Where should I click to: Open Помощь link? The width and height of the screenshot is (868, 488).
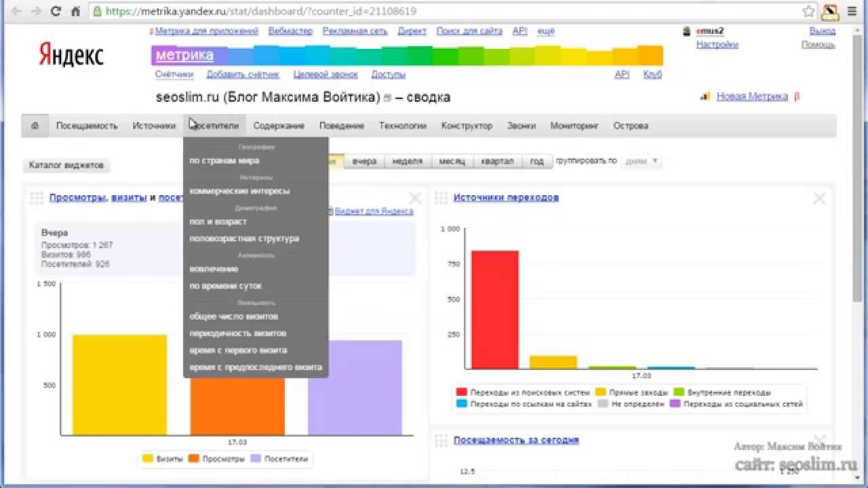tap(818, 45)
